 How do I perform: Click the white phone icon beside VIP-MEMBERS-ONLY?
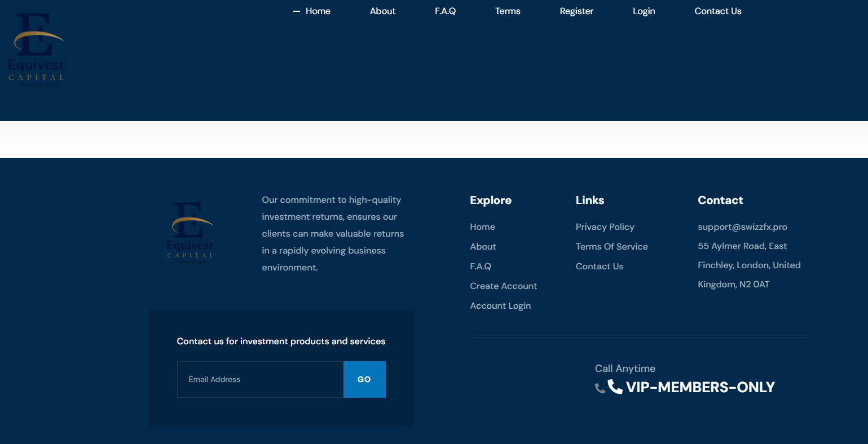[x=615, y=387]
